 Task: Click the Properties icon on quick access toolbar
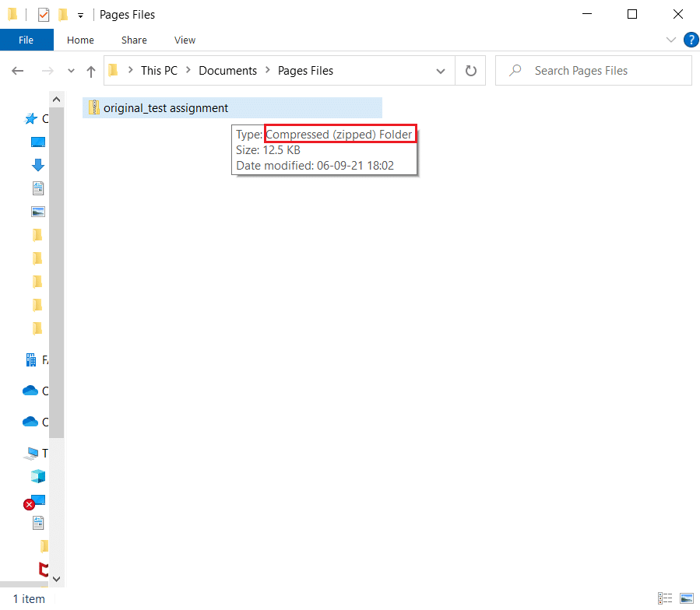[43, 14]
